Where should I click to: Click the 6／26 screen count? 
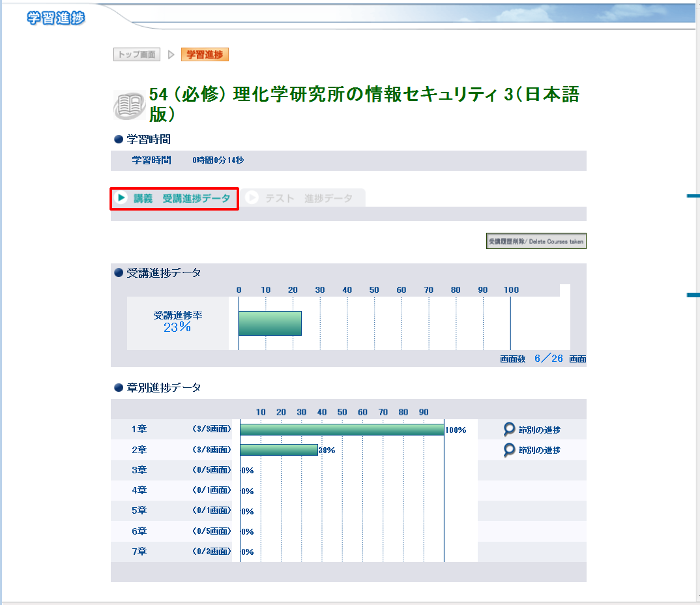[x=549, y=359]
